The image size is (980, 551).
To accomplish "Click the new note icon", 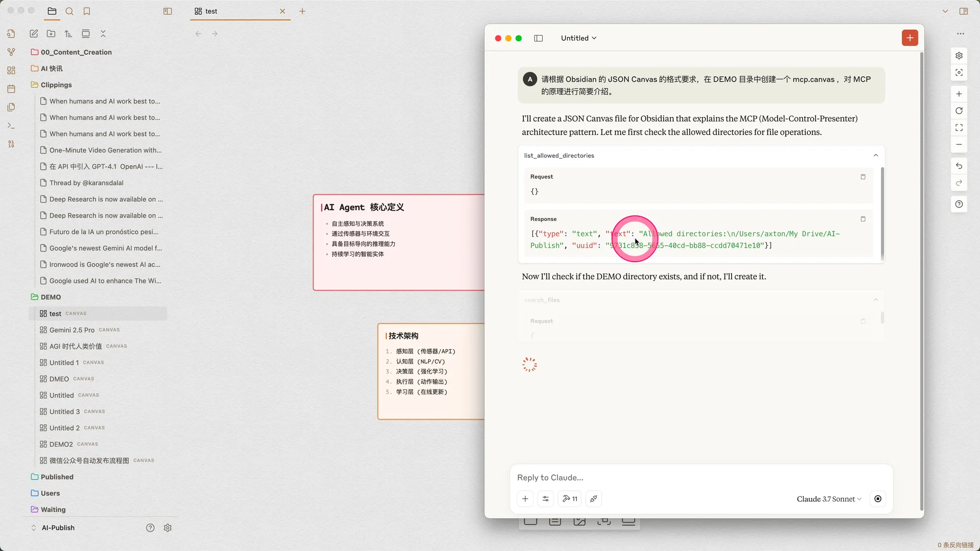I will [x=33, y=33].
